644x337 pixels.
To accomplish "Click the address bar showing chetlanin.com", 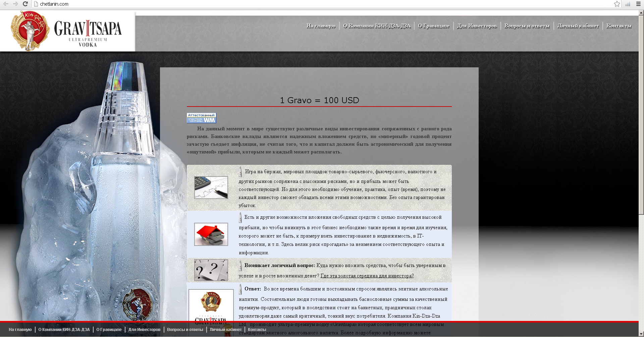I will [302, 4].
